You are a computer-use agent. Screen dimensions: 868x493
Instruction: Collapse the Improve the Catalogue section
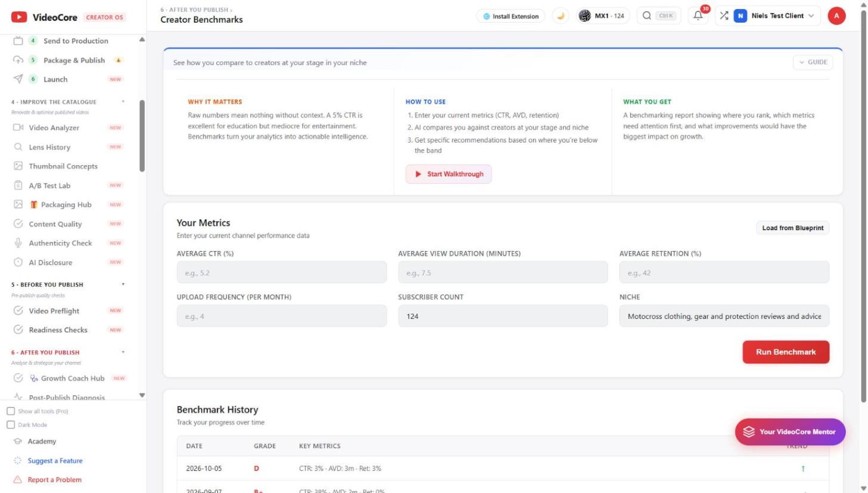click(123, 102)
